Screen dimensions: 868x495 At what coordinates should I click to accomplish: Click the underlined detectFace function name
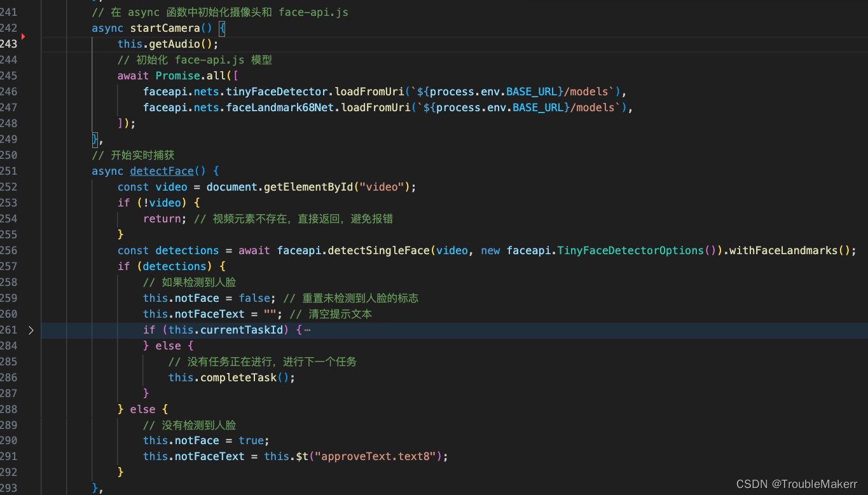coord(162,171)
